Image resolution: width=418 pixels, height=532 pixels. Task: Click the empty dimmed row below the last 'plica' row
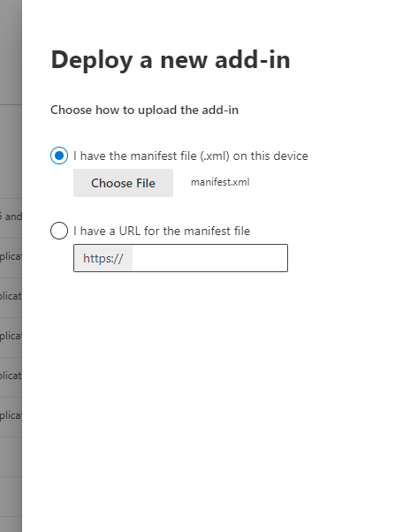pyautogui.click(x=11, y=457)
